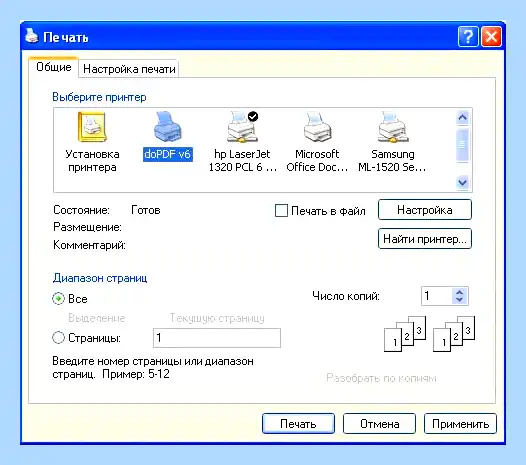Select the Все radio button
526x465 pixels.
(x=58, y=299)
